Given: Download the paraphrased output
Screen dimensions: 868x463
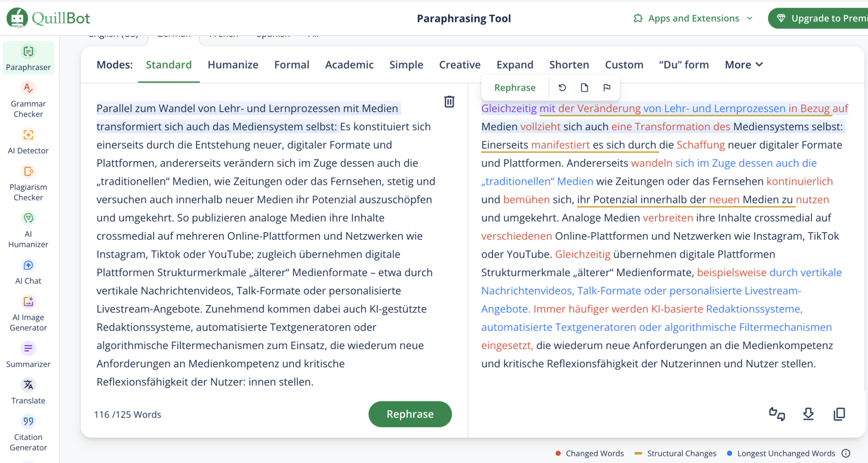Looking at the screenshot, I should click(808, 414).
